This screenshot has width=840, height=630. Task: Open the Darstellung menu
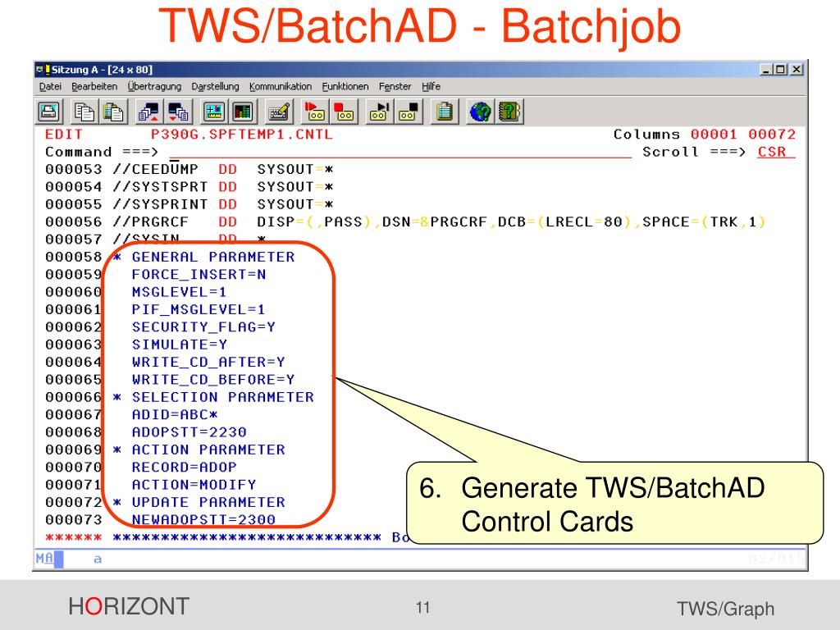click(216, 86)
